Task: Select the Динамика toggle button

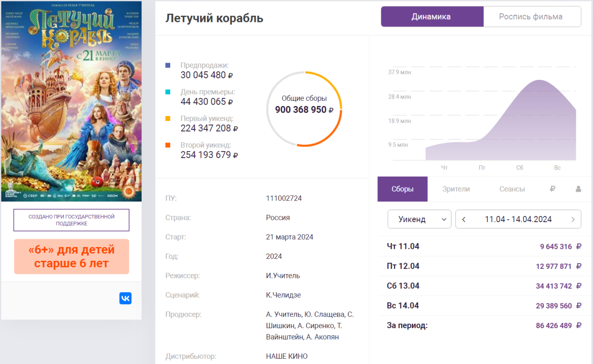Action: click(431, 17)
